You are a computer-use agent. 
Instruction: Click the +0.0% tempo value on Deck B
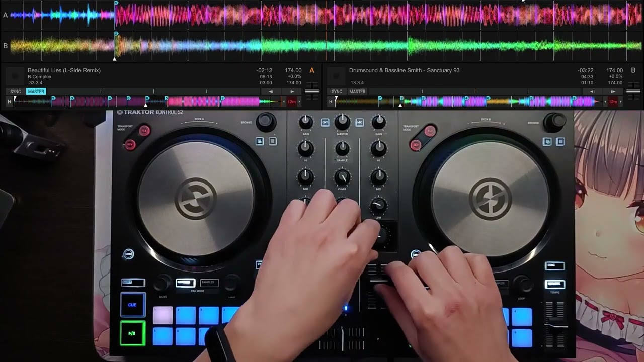pos(615,77)
